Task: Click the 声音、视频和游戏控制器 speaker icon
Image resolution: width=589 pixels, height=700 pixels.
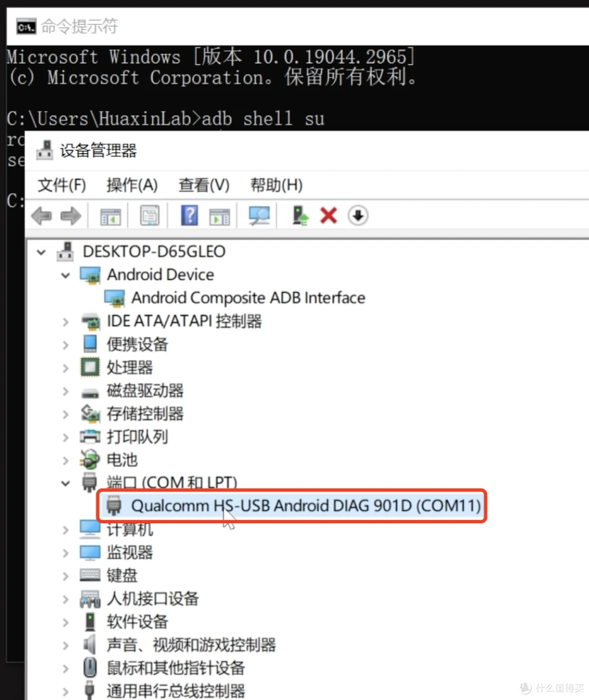Action: tap(89, 644)
